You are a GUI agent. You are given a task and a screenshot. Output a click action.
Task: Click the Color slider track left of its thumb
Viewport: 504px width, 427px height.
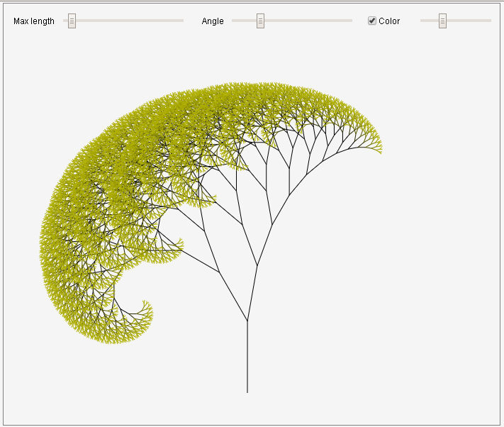[430, 21]
